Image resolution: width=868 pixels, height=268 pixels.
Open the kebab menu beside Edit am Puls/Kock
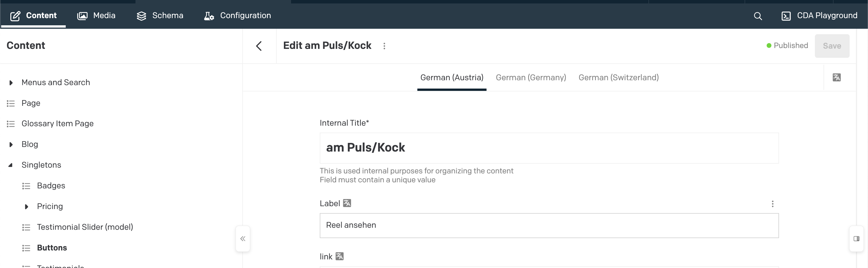[384, 46]
